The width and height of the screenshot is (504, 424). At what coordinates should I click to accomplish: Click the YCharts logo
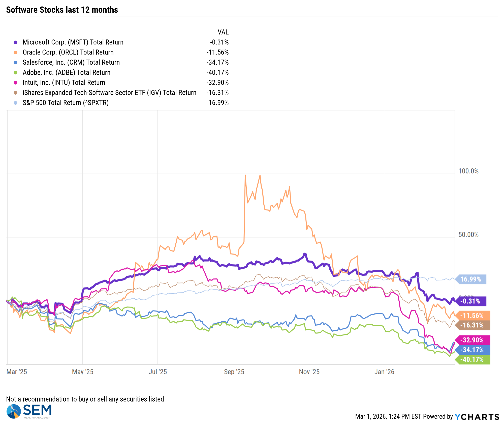pyautogui.click(x=477, y=417)
